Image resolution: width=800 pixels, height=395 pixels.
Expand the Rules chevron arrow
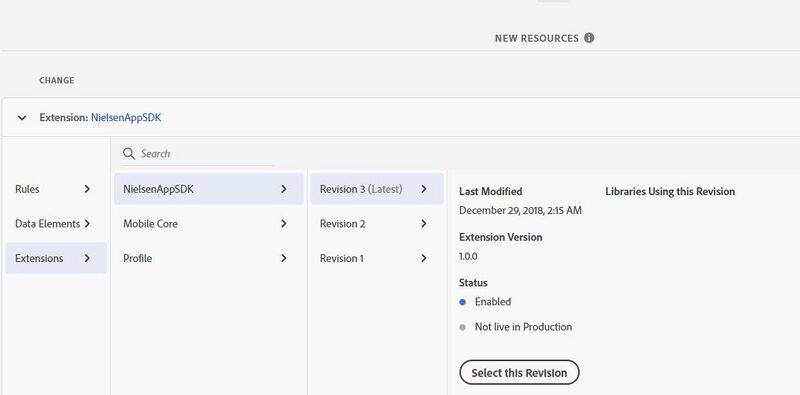[x=87, y=189]
